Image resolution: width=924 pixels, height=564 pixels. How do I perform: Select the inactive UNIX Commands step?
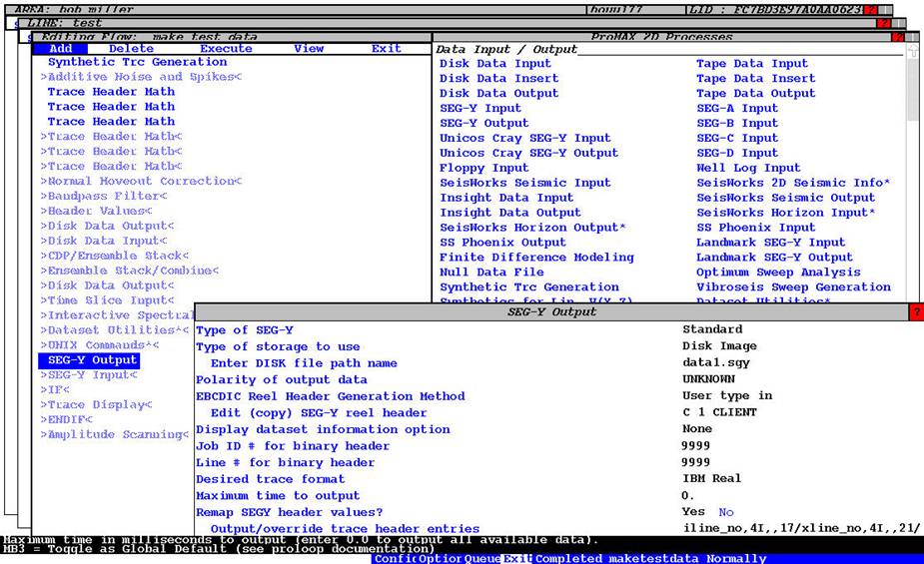pos(100,345)
